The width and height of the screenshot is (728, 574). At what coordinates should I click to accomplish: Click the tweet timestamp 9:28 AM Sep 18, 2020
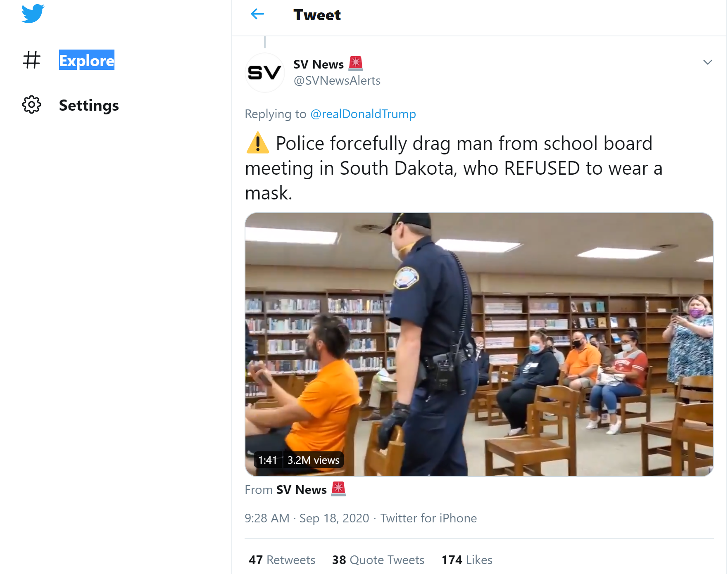coord(307,518)
